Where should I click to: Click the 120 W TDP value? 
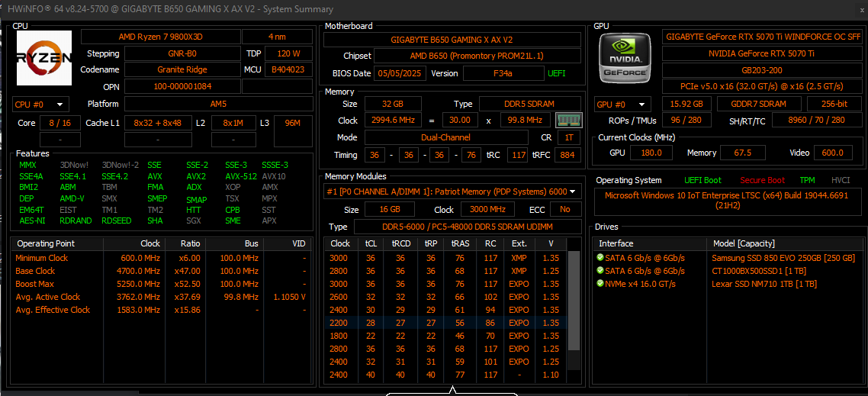click(x=288, y=54)
